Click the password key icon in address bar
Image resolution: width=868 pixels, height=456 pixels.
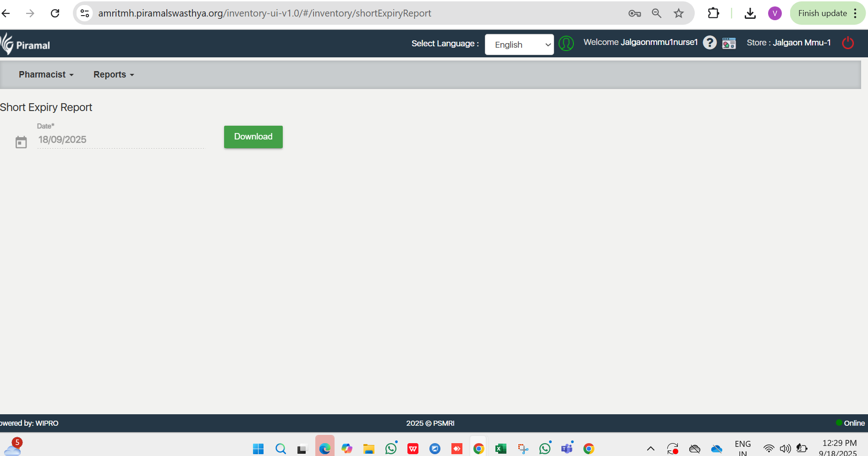[x=634, y=13]
